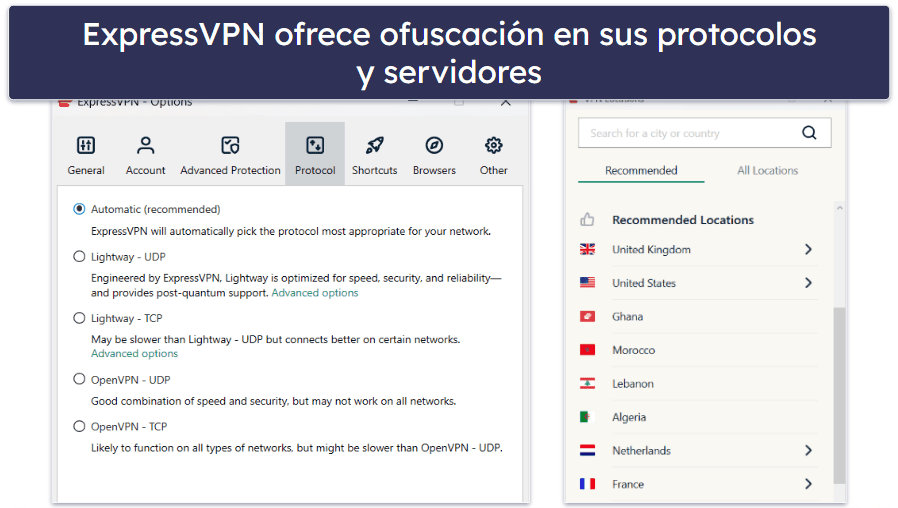Click the Netherlands flag icon
This screenshot has height=508, width=898.
pos(587,450)
